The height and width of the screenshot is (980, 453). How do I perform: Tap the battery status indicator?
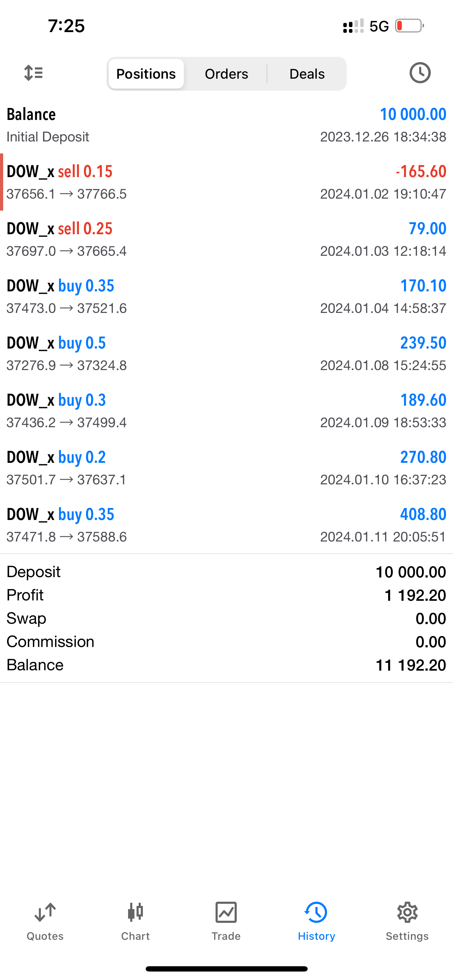409,26
